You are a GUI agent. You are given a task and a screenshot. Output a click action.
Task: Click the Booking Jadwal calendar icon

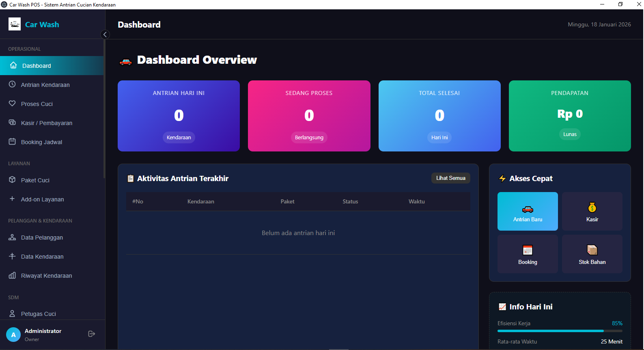click(x=12, y=142)
